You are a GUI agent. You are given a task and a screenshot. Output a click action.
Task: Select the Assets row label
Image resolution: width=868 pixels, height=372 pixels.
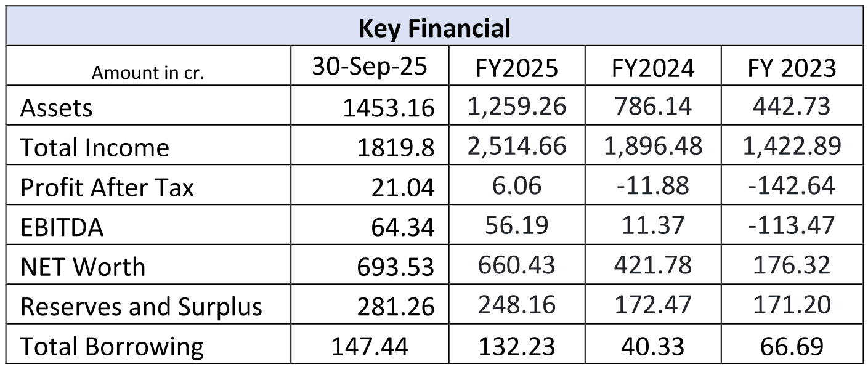tap(57, 108)
